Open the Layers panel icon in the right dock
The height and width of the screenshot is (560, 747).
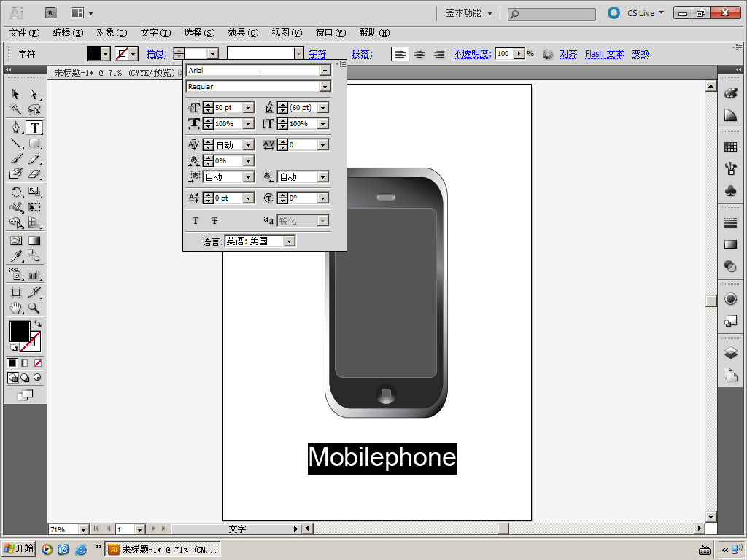[730, 353]
